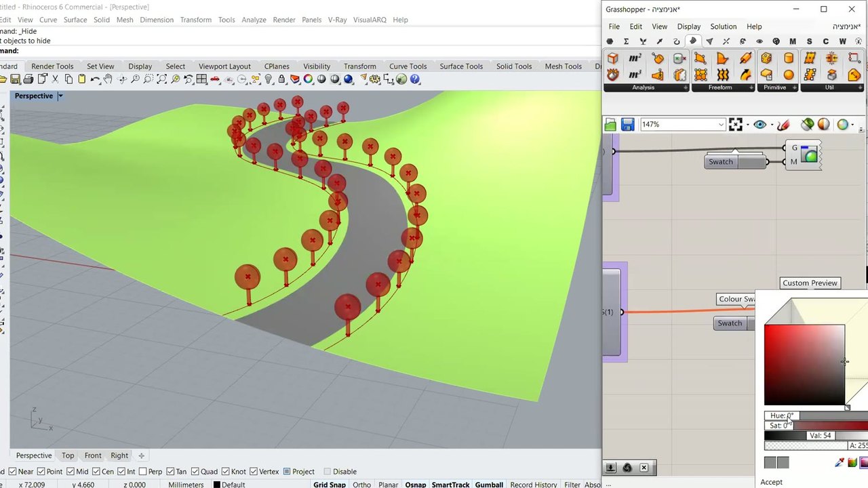Click the red saturation-value colour field
The width and height of the screenshot is (868, 488).
(804, 365)
